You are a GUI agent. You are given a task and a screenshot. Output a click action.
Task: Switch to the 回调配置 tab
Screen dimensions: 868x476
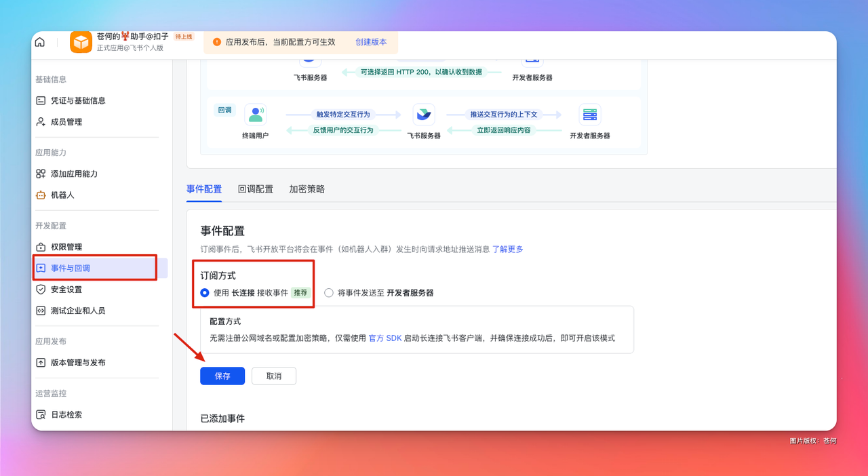pyautogui.click(x=256, y=189)
